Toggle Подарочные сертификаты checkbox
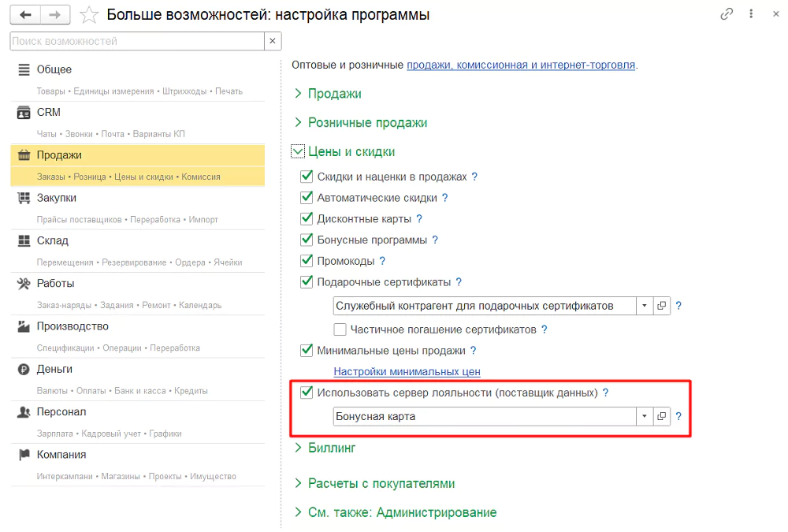788x532 pixels. 307,281
